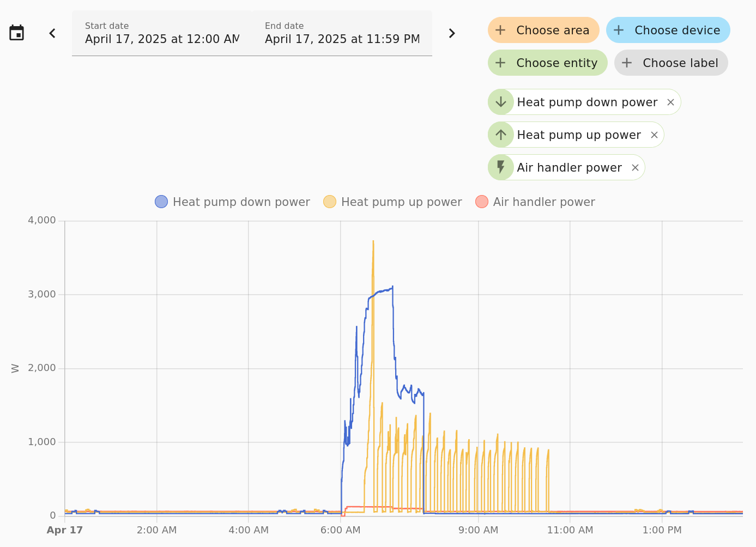
Task: Open the Choose label picker
Action: (x=671, y=63)
